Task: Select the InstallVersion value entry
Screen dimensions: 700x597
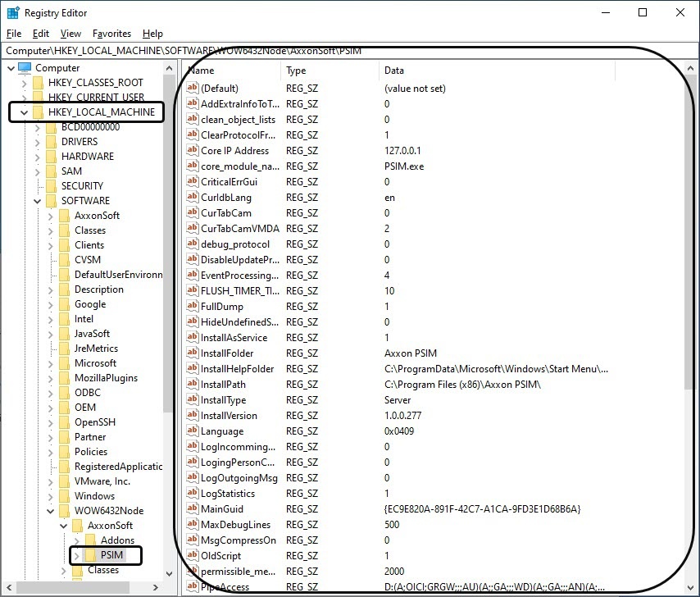Action: [x=229, y=416]
